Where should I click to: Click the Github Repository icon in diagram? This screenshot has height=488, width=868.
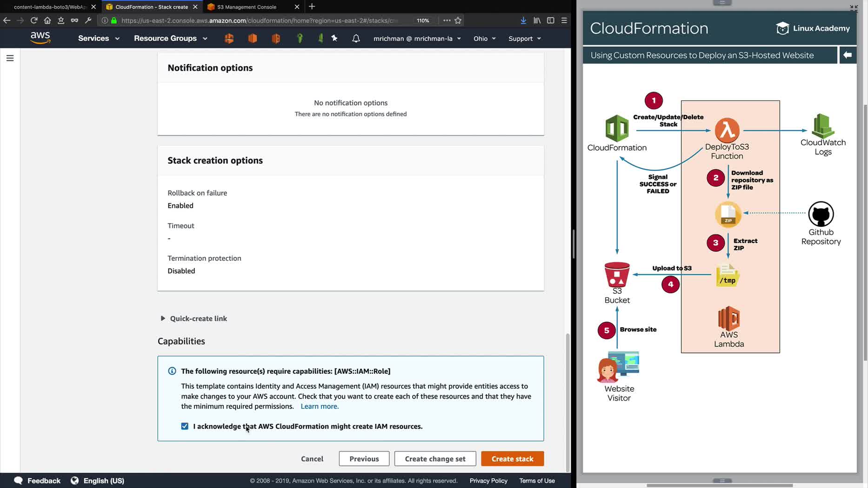pos(821,214)
